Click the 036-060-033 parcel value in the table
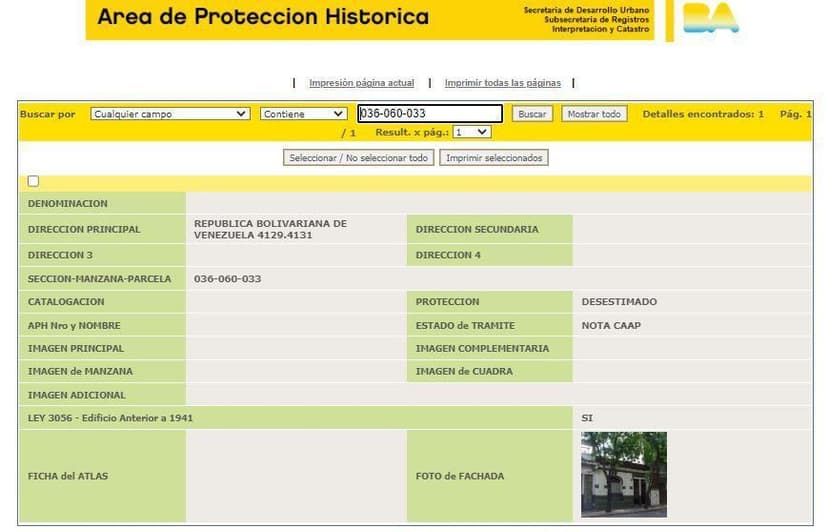The width and height of the screenshot is (828, 532). (x=227, y=279)
